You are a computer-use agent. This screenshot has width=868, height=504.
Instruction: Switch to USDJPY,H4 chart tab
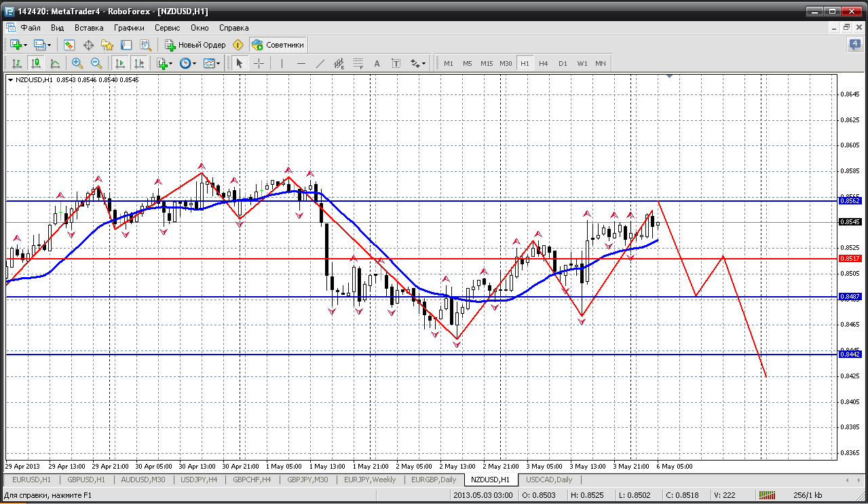pyautogui.click(x=199, y=480)
